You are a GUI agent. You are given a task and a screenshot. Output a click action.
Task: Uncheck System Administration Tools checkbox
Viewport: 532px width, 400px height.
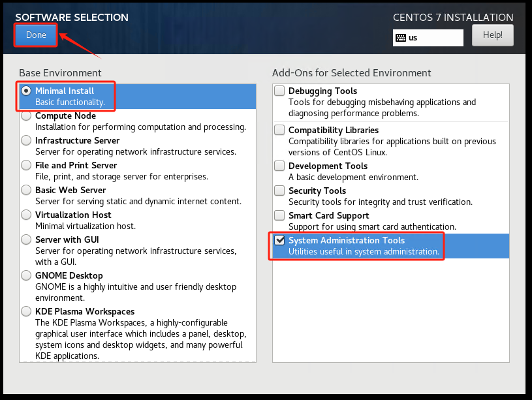pos(279,241)
